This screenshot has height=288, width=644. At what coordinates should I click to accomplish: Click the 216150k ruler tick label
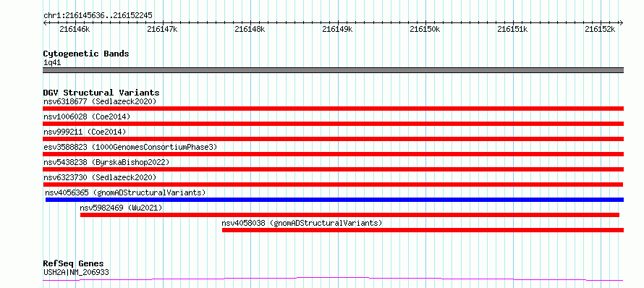click(425, 29)
